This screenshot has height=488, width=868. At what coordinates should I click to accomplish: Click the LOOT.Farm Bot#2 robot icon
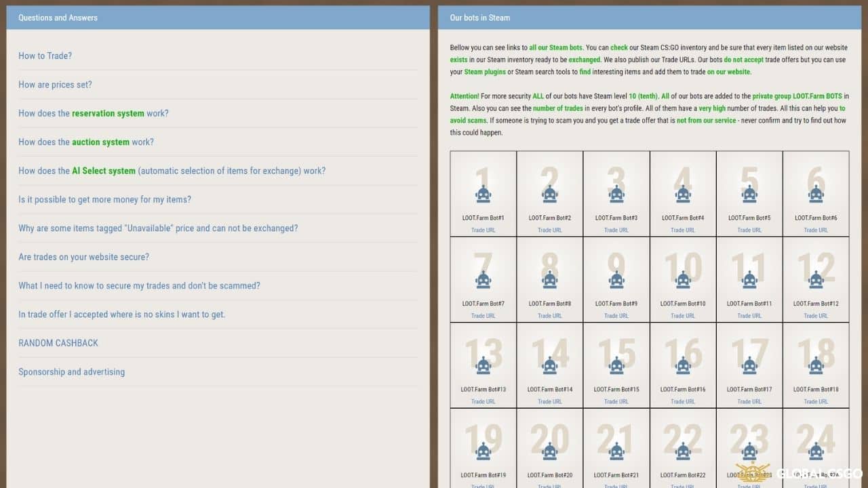click(x=549, y=195)
